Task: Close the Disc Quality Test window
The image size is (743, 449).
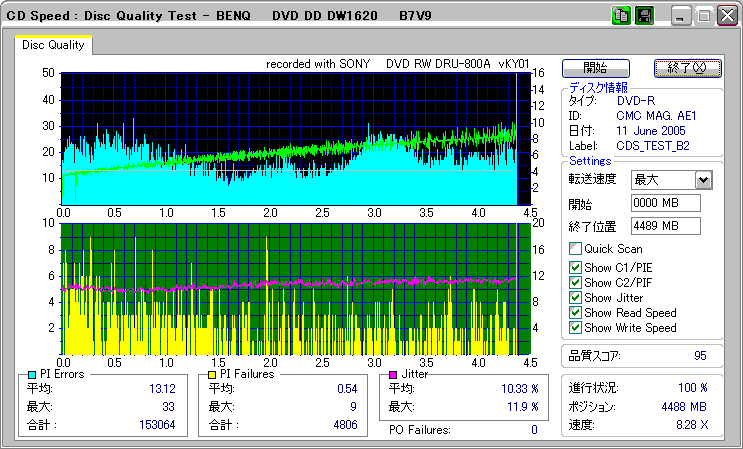Action: [727, 17]
